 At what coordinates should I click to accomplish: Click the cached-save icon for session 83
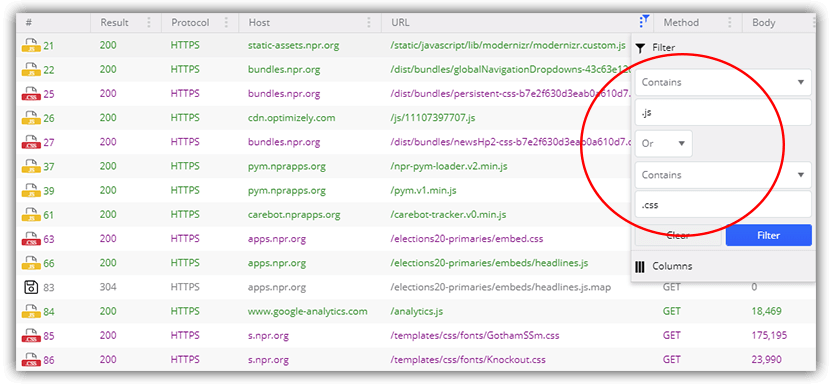31,287
